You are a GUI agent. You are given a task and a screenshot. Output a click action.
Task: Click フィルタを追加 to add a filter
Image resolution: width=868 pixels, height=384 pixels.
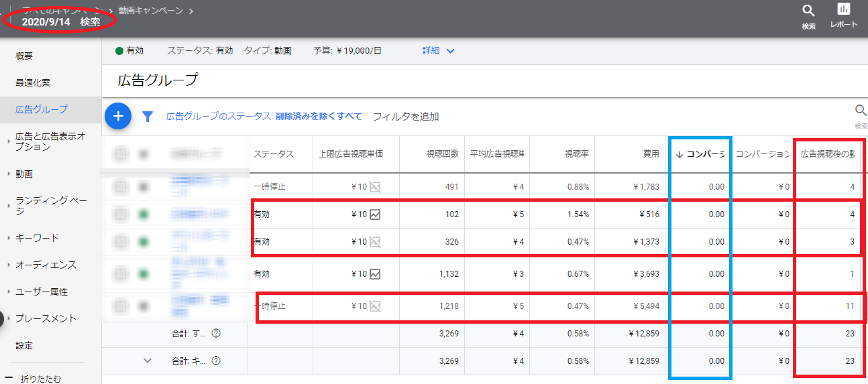[x=405, y=117]
